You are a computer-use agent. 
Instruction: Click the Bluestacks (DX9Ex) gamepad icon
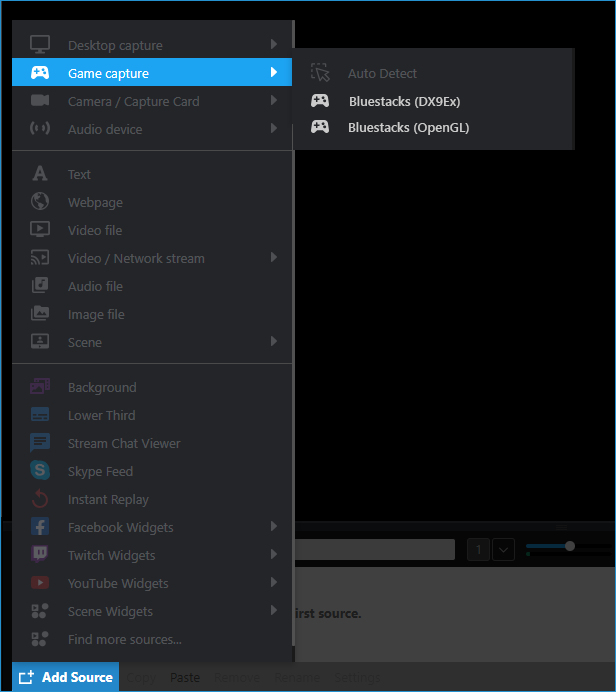click(x=320, y=101)
